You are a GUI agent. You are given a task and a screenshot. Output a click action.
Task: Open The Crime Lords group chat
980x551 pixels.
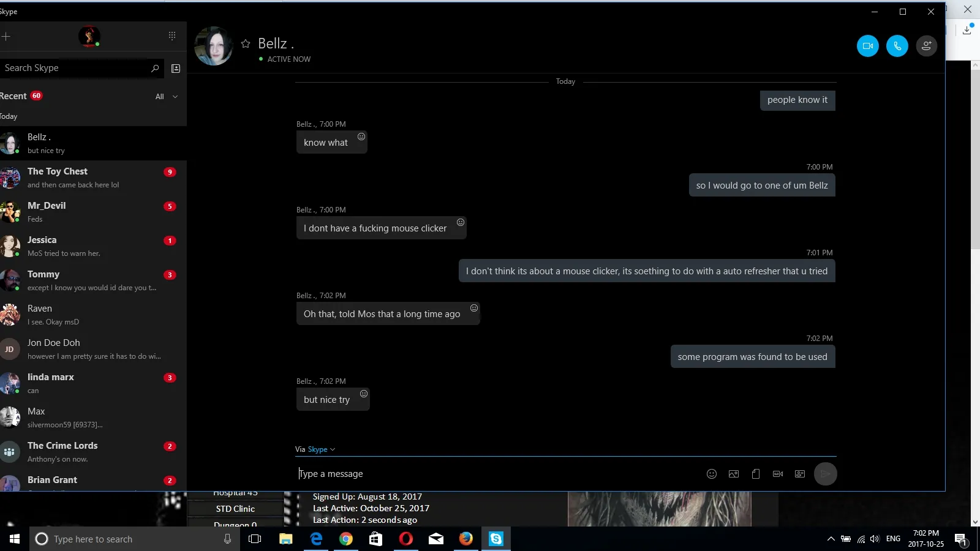pyautogui.click(x=93, y=452)
